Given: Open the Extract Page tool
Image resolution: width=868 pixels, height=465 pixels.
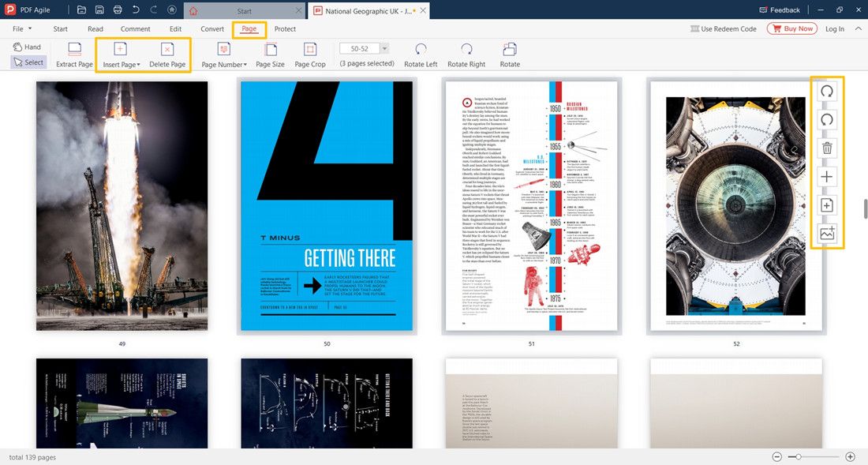Looking at the screenshot, I should pyautogui.click(x=73, y=55).
